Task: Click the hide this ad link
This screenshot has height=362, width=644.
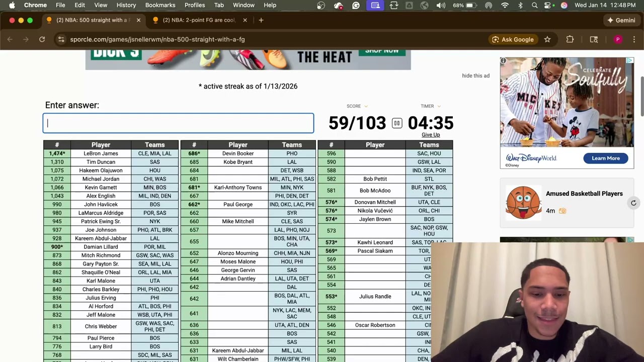Action: click(x=475, y=75)
